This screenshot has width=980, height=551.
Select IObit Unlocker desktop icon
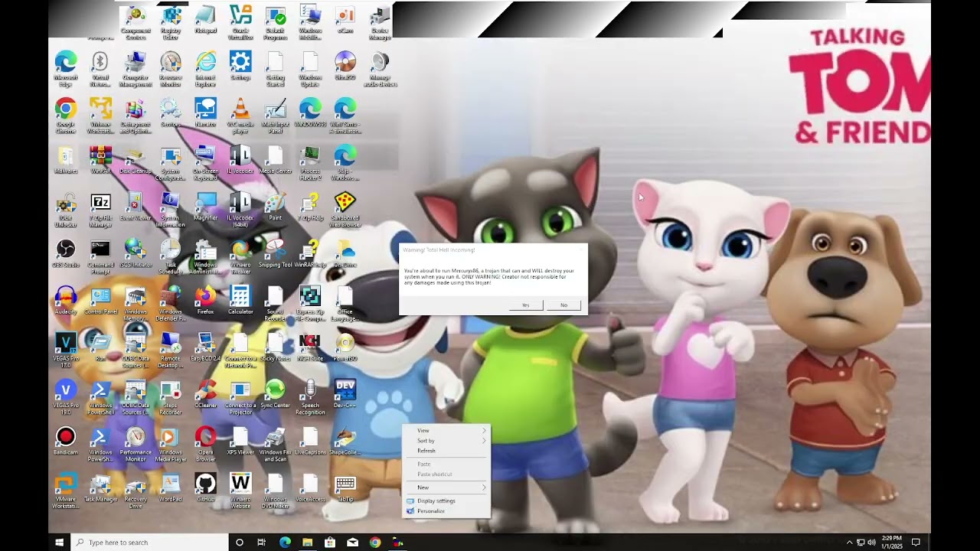pos(66,210)
